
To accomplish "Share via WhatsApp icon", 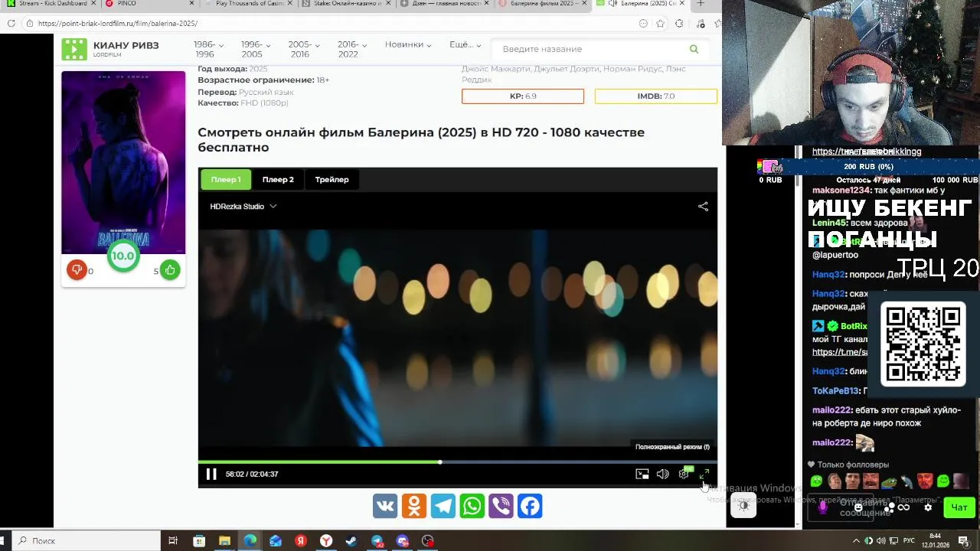I will point(472,506).
